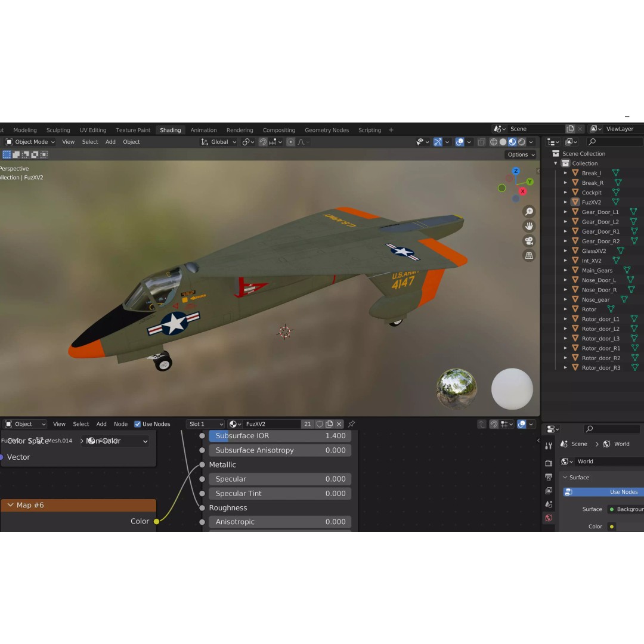Adjust the Subsurface IOR slider
The height and width of the screenshot is (644, 644).
(x=280, y=436)
